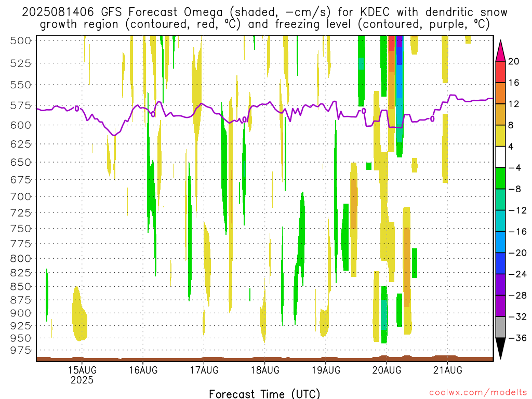The width and height of the screenshot is (532, 399).
Task: Click the colorbar label 20
Action: coord(514,61)
